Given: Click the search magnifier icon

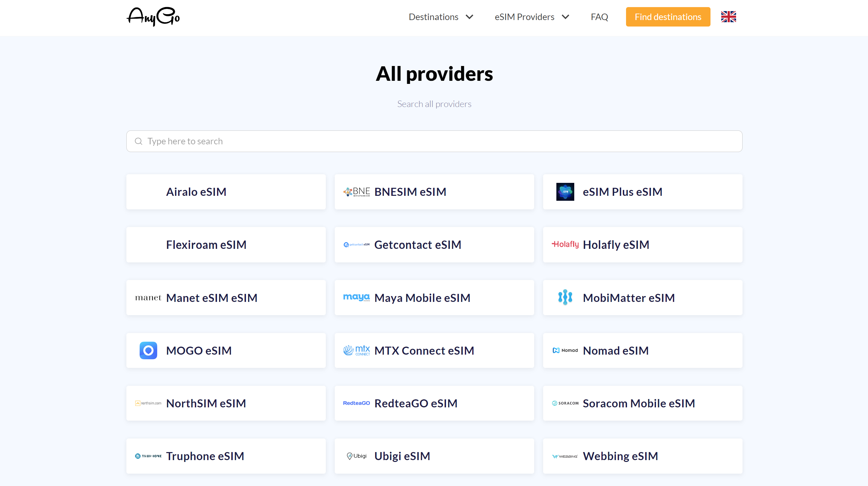Looking at the screenshot, I should point(138,141).
